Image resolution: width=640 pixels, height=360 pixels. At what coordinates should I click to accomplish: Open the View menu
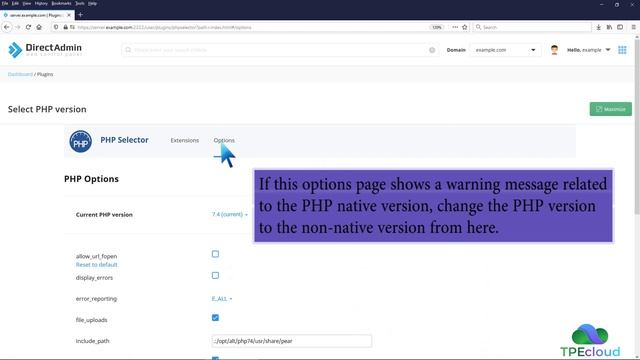pos(27,3)
